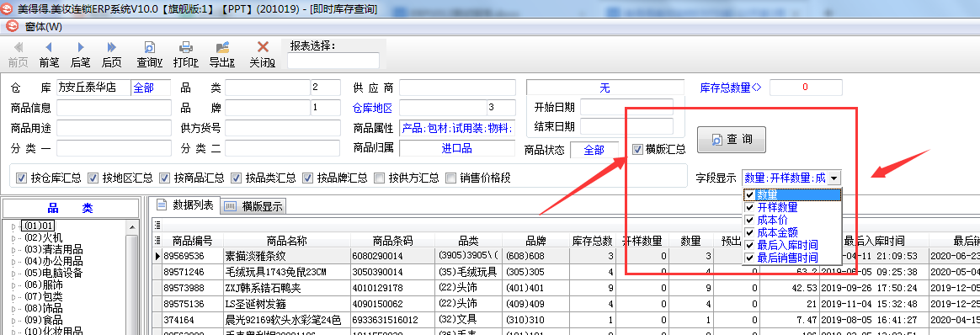
Task: Expand the (04)办公用品 tree node
Action: pos(14,261)
